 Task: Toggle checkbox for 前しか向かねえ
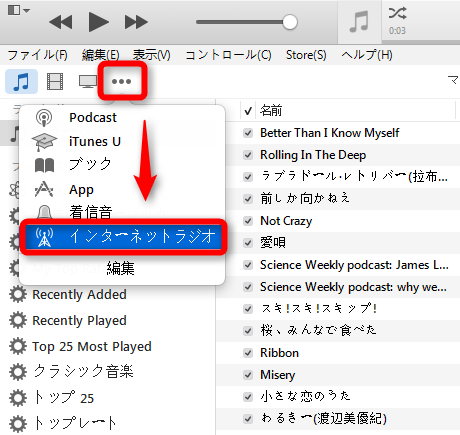pos(248,199)
